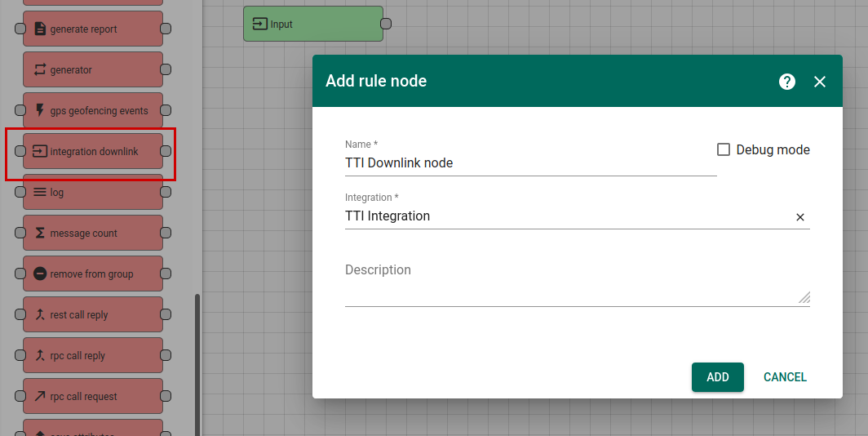Screen dimensions: 868x436
Task: Click the gps geofencing events bolt icon
Action: click(40, 110)
